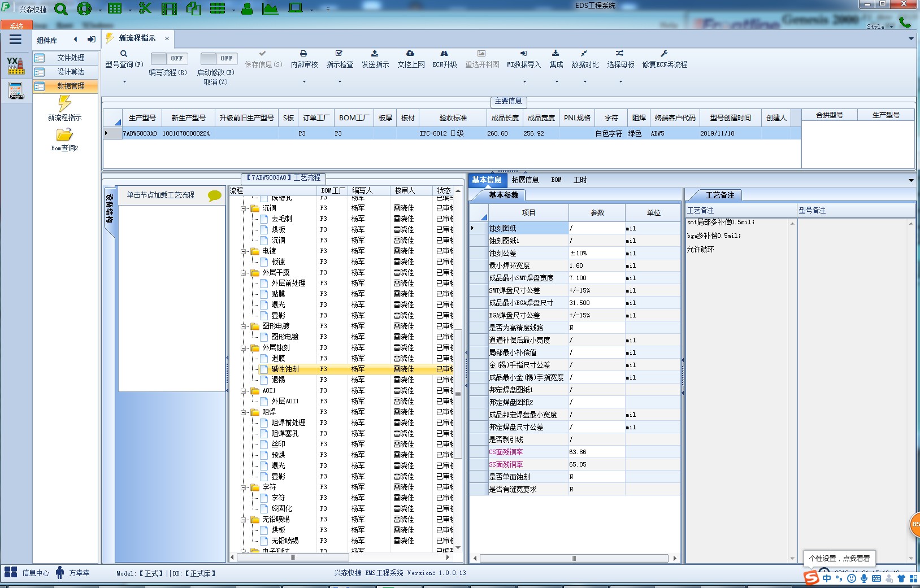Click the Sogou input method S tray icon
The height and width of the screenshot is (588, 920).
pyautogui.click(x=811, y=578)
